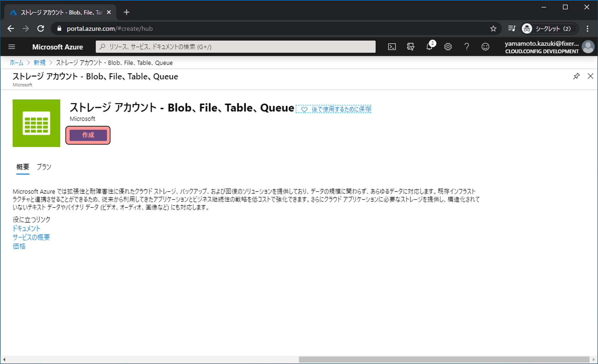Open the ドキュメント link
The width and height of the screenshot is (598, 364).
[26, 228]
